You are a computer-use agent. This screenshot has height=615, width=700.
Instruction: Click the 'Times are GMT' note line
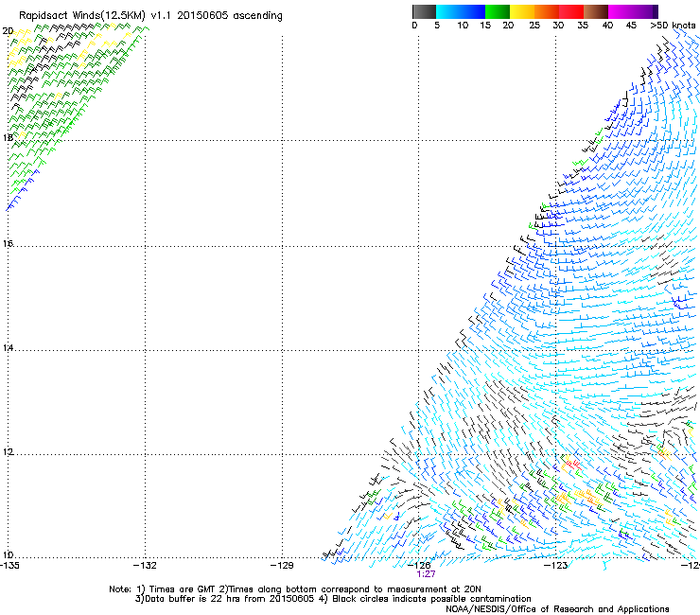point(295,589)
